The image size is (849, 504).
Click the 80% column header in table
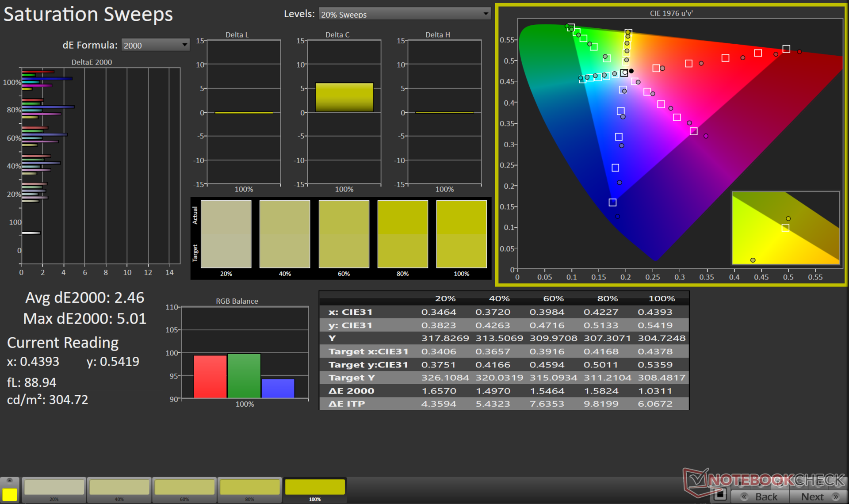coord(607,298)
